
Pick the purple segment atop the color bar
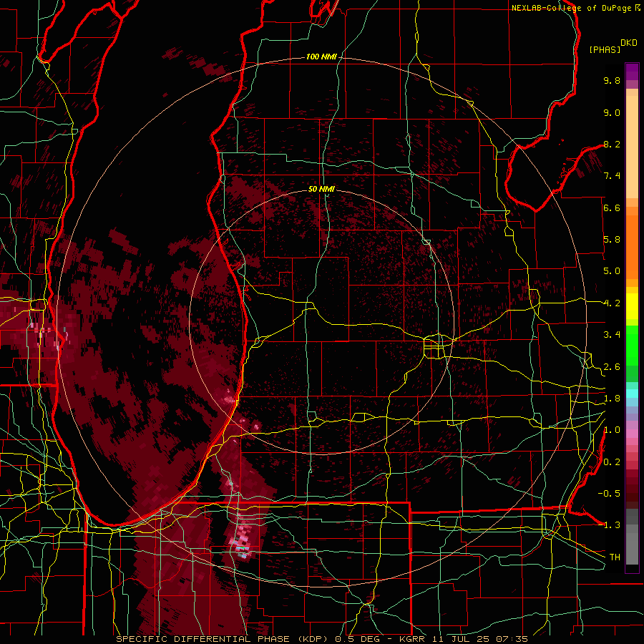(x=632, y=72)
